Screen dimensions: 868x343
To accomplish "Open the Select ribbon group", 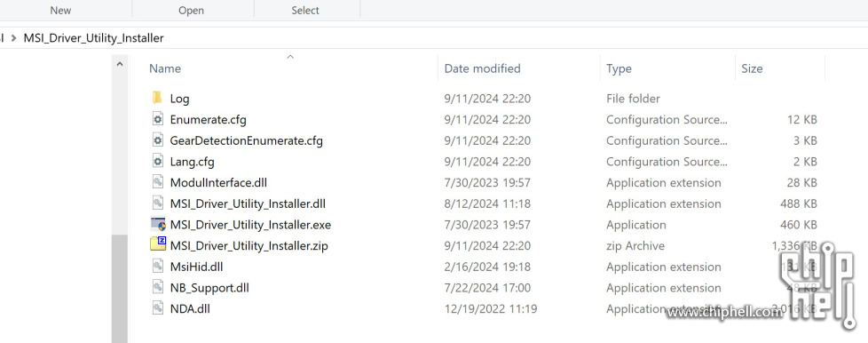I will (305, 10).
